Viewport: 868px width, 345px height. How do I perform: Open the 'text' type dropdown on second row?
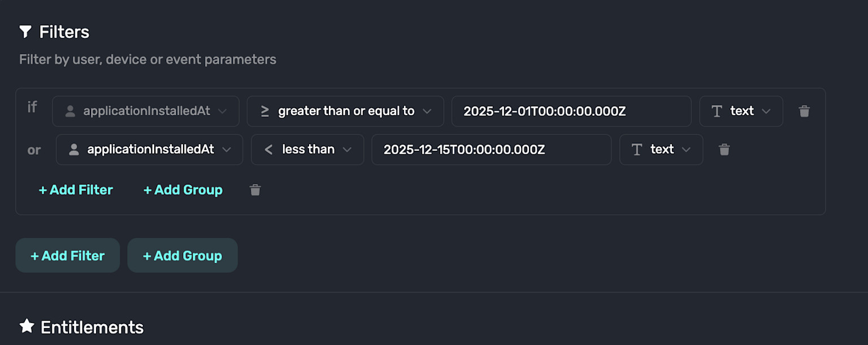pyautogui.click(x=661, y=150)
